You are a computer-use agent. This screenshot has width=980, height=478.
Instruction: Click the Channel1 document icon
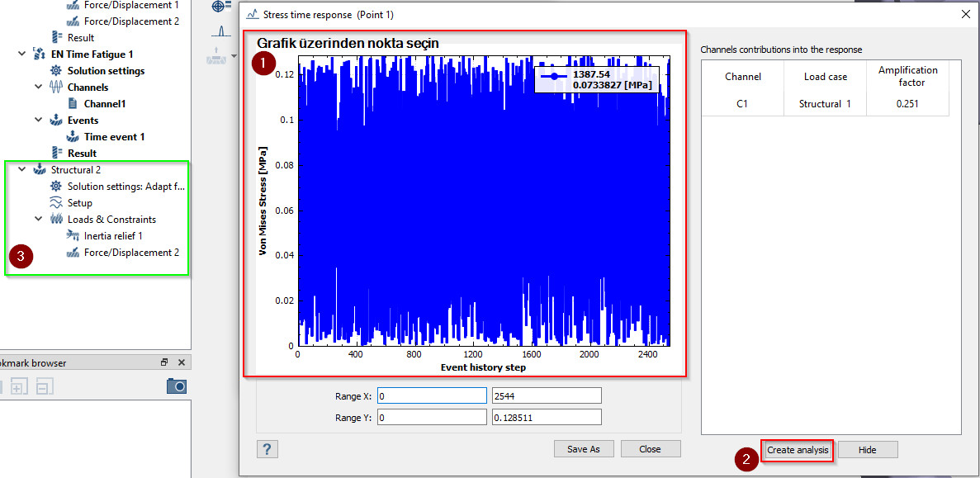point(73,104)
